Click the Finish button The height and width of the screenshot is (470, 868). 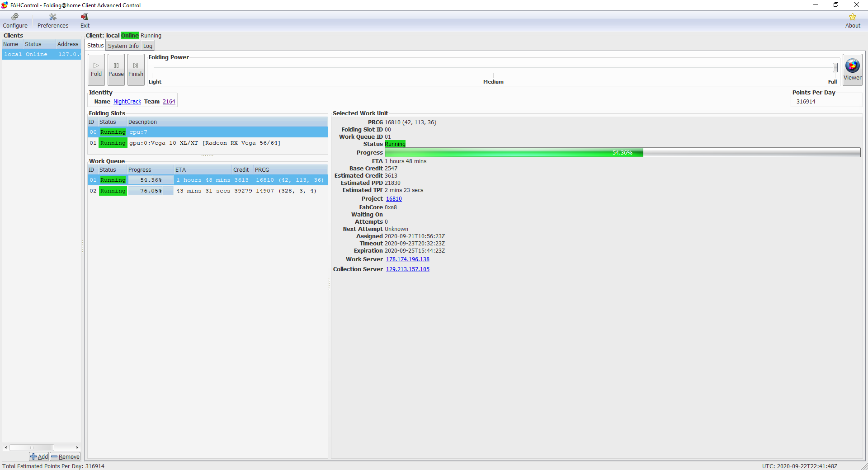coord(136,70)
